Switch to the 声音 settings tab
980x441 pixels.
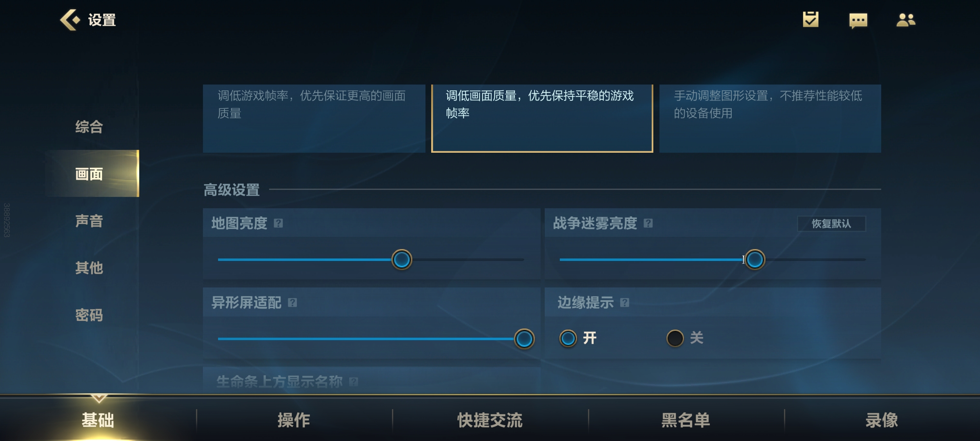89,221
